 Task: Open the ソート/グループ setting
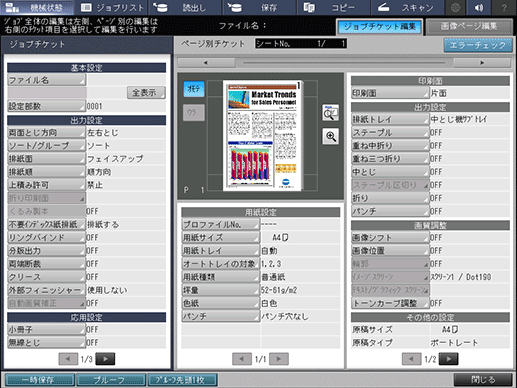pos(46,146)
